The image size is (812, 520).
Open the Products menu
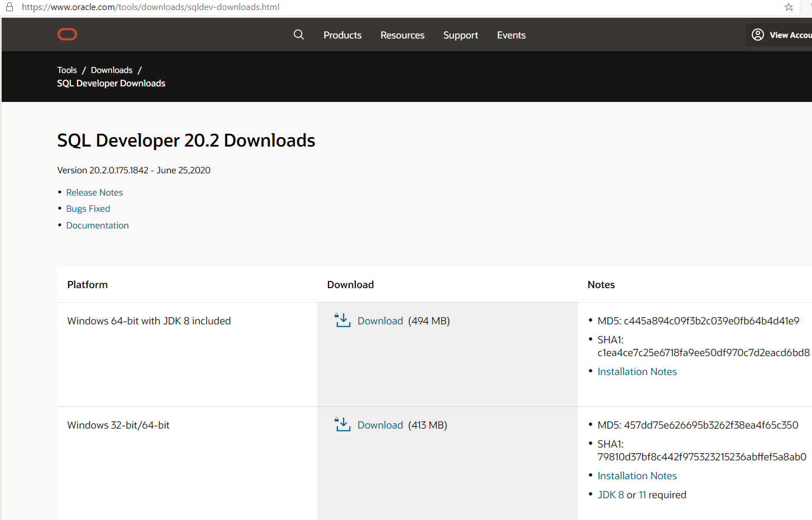[342, 35]
